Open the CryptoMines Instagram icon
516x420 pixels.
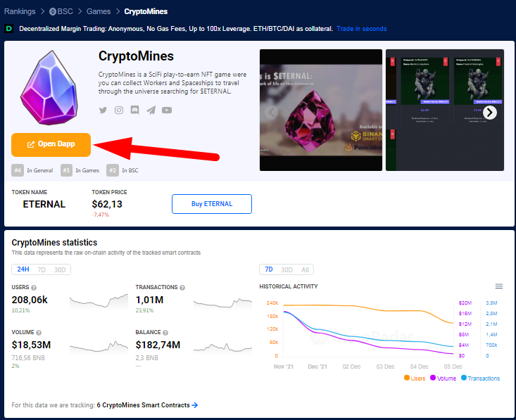tap(119, 110)
